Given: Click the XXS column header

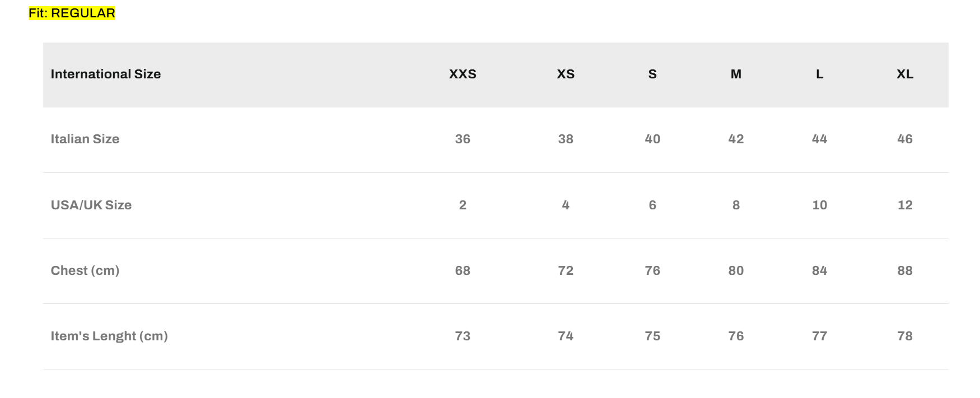Looking at the screenshot, I should [x=463, y=74].
